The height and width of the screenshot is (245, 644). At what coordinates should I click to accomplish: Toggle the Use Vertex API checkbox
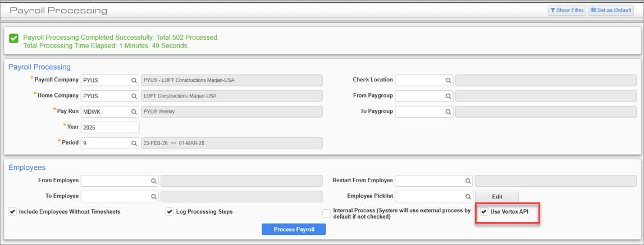pyautogui.click(x=484, y=212)
